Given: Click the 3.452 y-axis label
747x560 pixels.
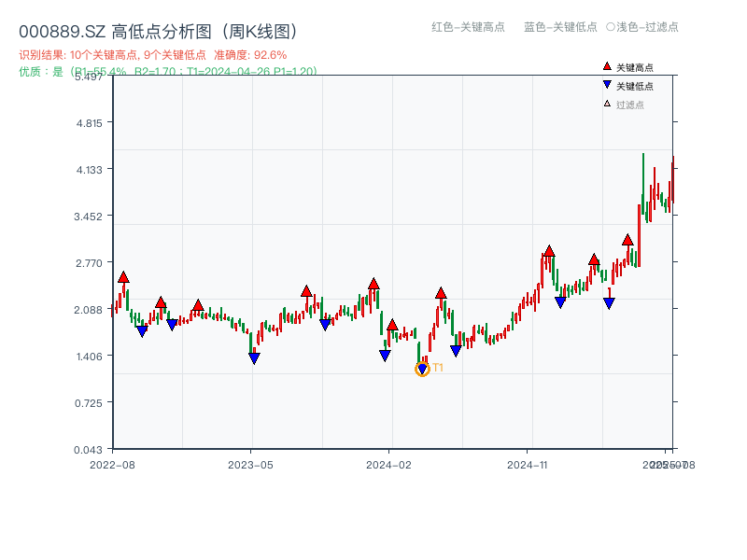Looking at the screenshot, I should 88,217.
